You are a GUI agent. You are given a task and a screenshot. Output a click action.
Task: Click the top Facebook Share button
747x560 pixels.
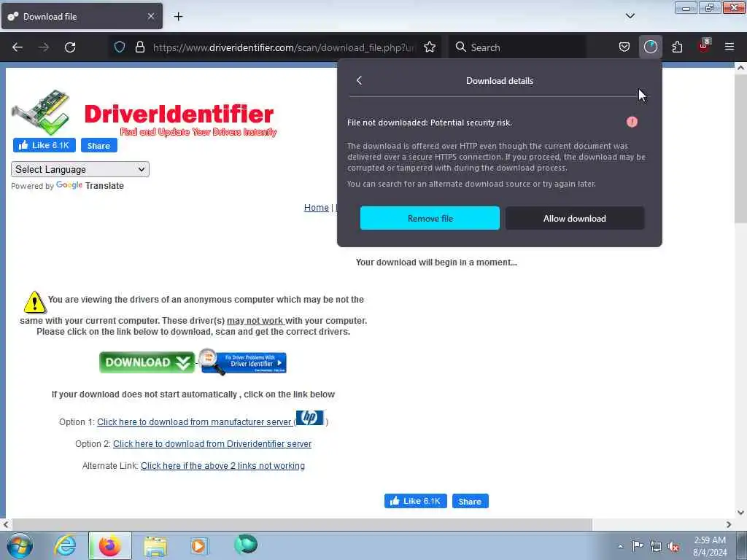click(x=99, y=145)
